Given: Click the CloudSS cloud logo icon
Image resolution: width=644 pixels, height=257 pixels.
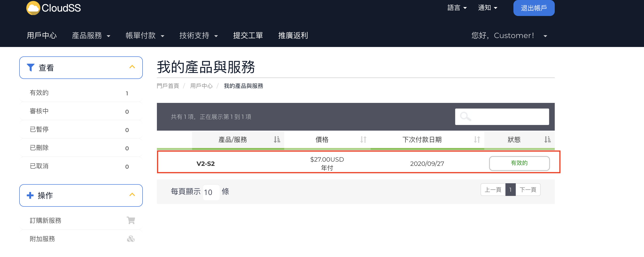Looking at the screenshot, I should [x=33, y=8].
